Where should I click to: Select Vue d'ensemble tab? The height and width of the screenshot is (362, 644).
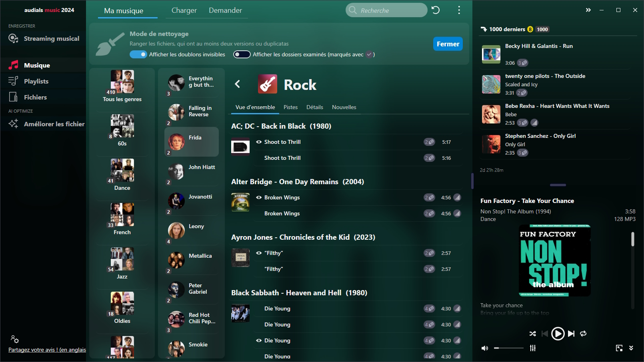pyautogui.click(x=255, y=107)
